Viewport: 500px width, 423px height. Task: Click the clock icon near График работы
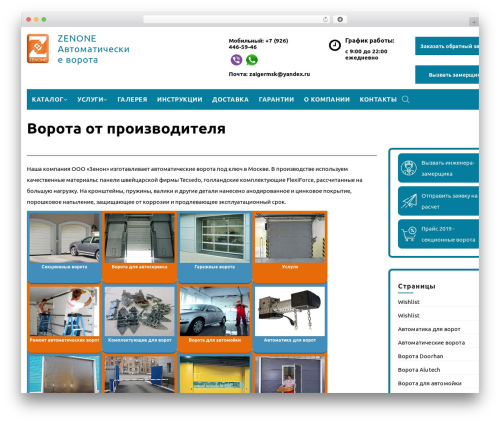[335, 45]
